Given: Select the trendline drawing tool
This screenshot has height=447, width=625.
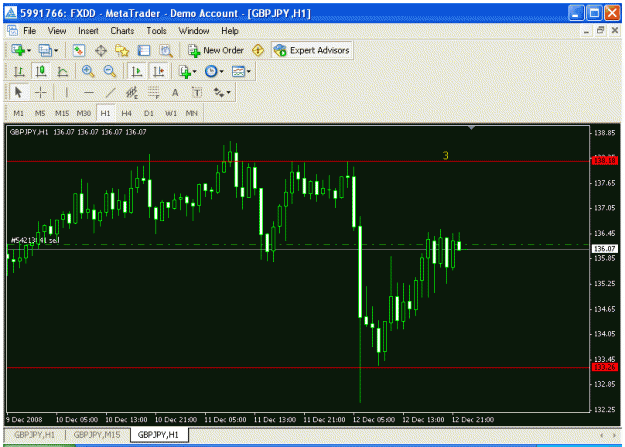Looking at the screenshot, I should [110, 93].
